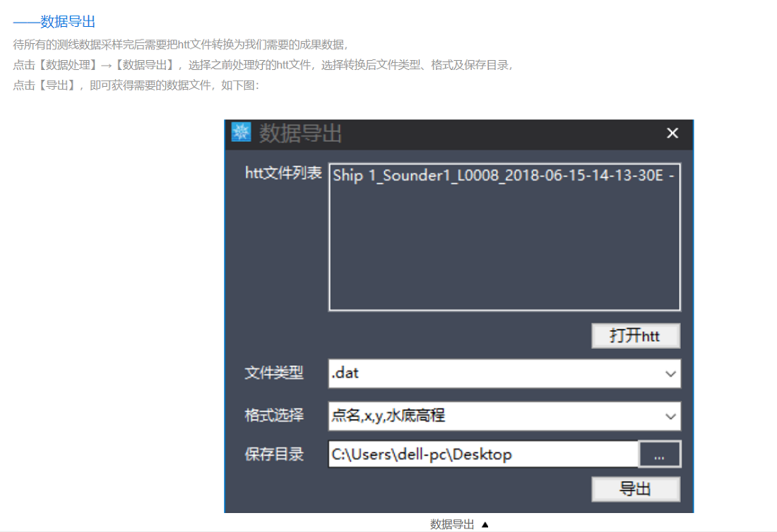Click the snowflake app icon in title bar

tap(241, 132)
